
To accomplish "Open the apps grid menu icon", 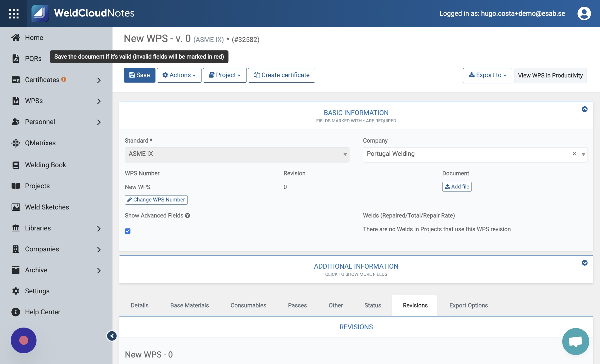I will click(13, 13).
